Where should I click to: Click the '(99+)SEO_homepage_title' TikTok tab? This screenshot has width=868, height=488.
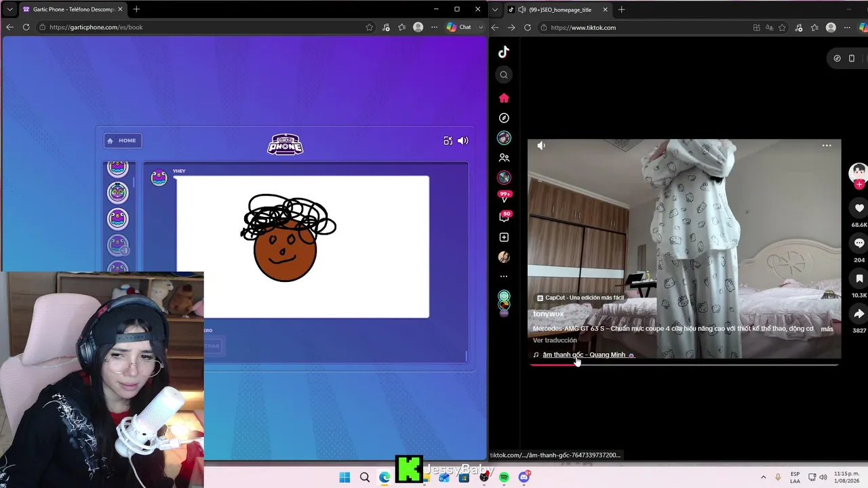point(558,9)
